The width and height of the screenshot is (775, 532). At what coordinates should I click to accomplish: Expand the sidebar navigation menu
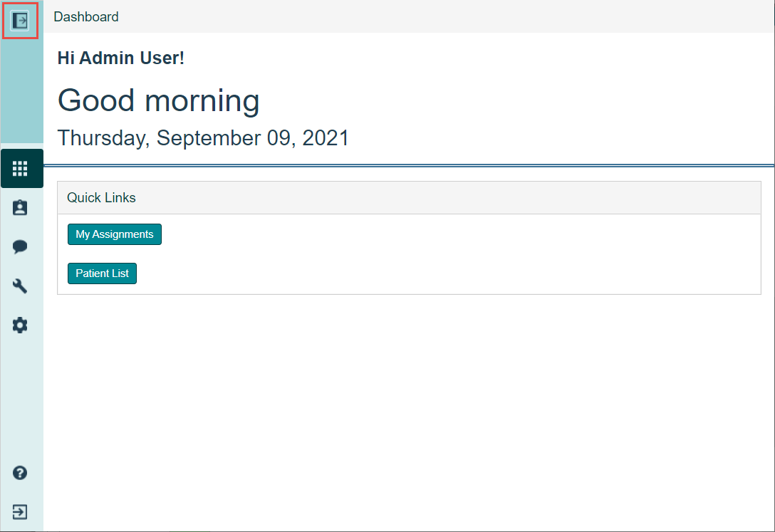click(20, 20)
